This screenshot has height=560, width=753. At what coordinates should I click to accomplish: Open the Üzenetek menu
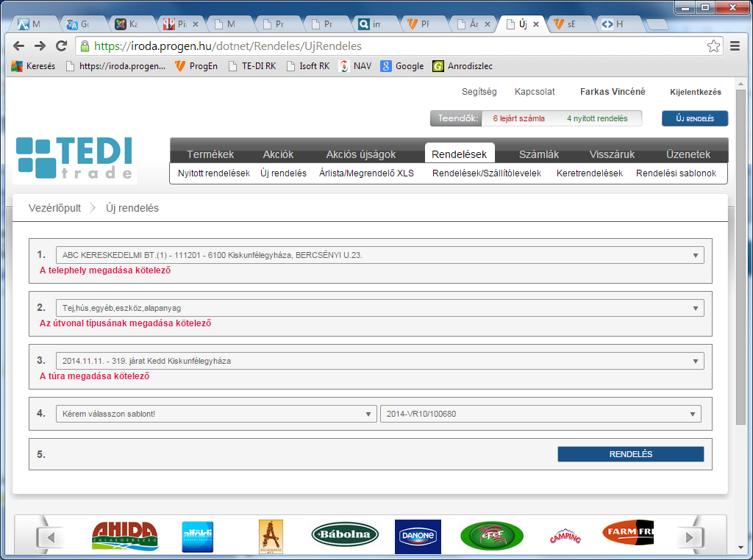point(688,154)
